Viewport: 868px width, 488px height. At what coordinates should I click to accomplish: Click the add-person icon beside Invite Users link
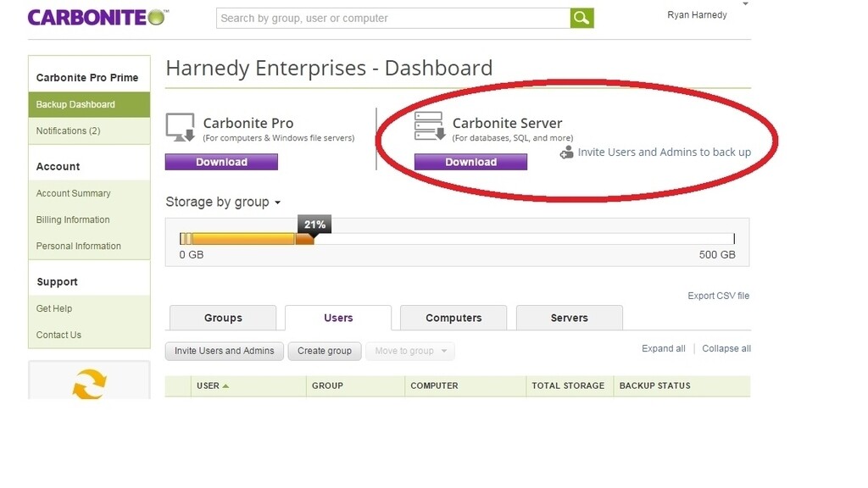(x=565, y=153)
